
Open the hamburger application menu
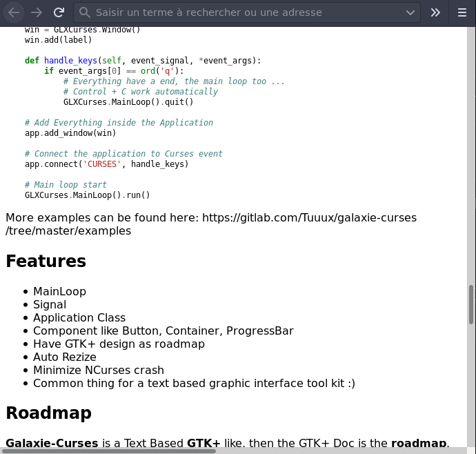point(462,12)
